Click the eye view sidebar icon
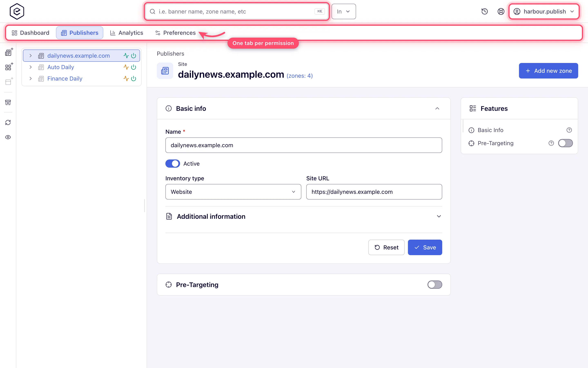 pyautogui.click(x=8, y=137)
